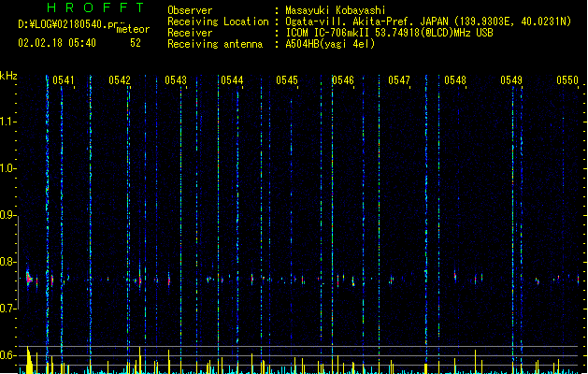The height and width of the screenshot is (374, 588).
Task: Click the Receiver label
Action: point(190,33)
